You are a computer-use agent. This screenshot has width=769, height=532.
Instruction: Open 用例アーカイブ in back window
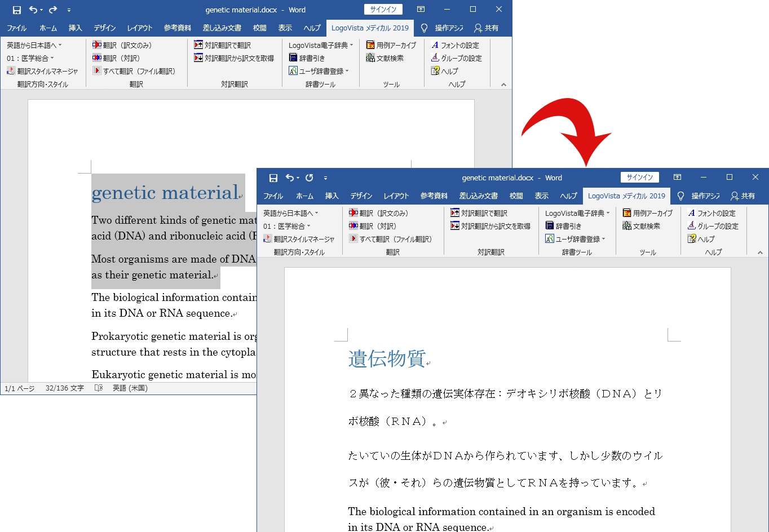point(391,45)
